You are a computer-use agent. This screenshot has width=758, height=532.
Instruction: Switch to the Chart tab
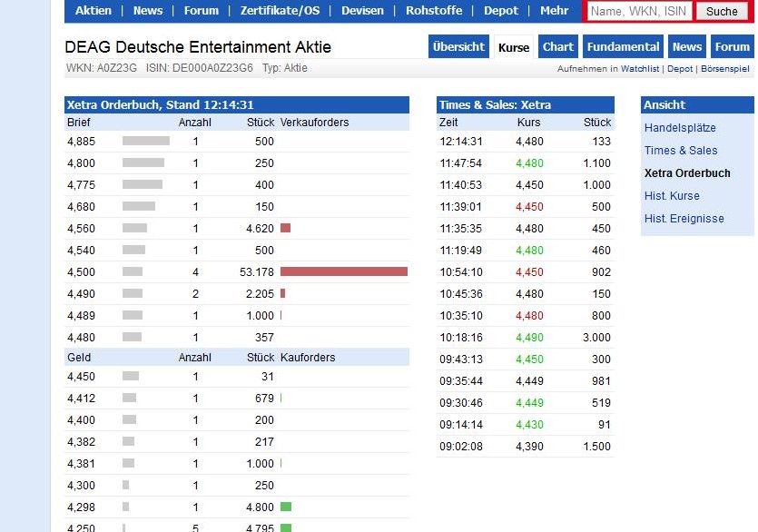[558, 47]
